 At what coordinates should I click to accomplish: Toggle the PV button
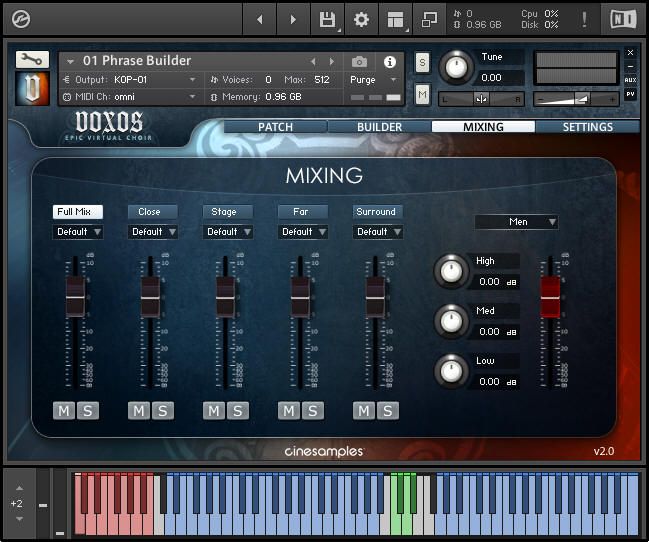click(x=630, y=94)
